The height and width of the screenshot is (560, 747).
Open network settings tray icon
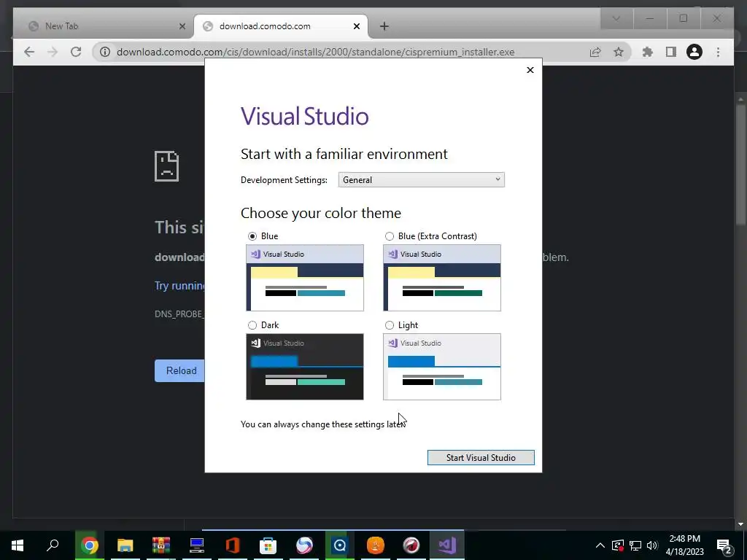pos(635,545)
